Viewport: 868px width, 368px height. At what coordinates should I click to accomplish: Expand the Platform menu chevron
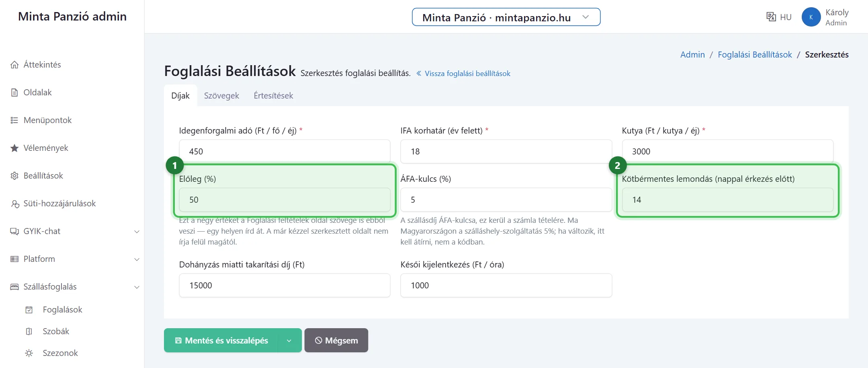(x=137, y=259)
